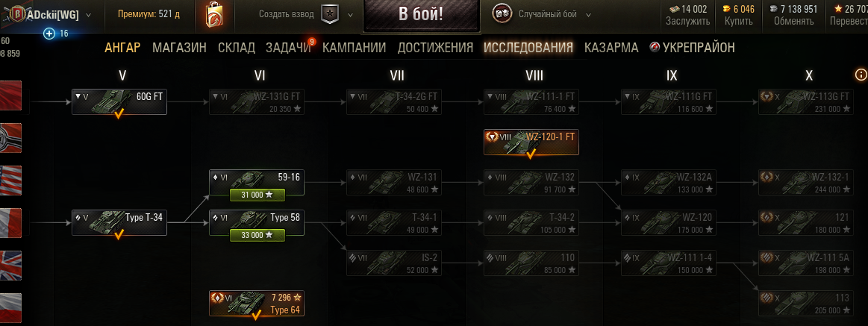Research 59-16 for 31 000 experience
Image resolution: width=868 pixels, height=326 pixels.
point(257,195)
